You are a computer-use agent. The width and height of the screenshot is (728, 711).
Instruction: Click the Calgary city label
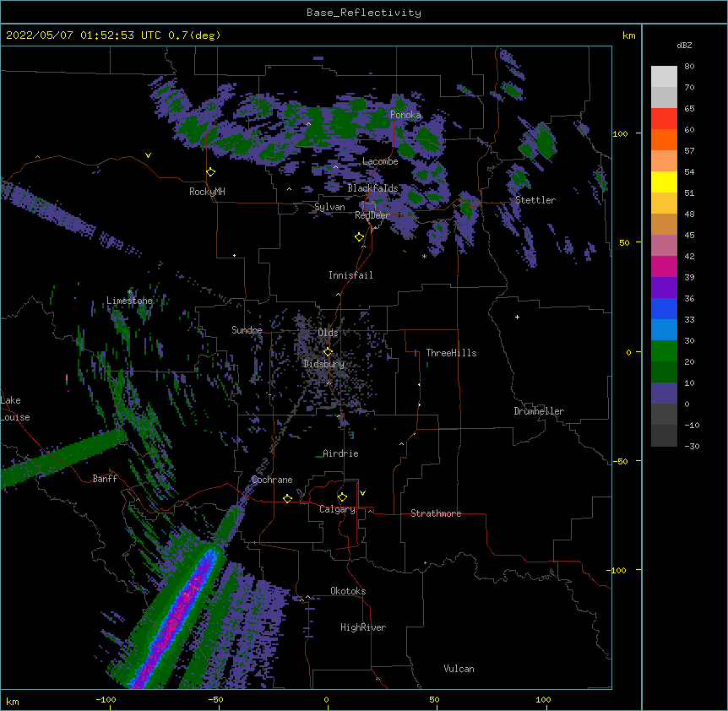[x=337, y=509]
